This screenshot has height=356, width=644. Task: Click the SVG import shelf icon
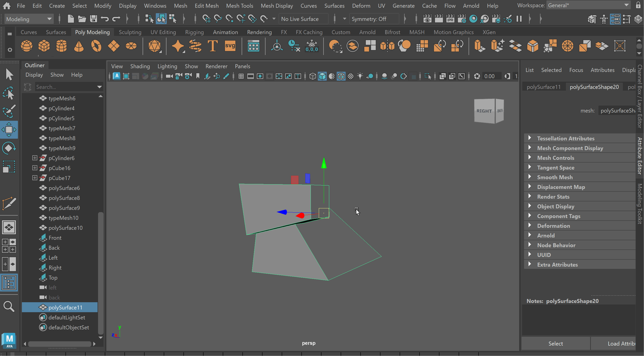[230, 46]
